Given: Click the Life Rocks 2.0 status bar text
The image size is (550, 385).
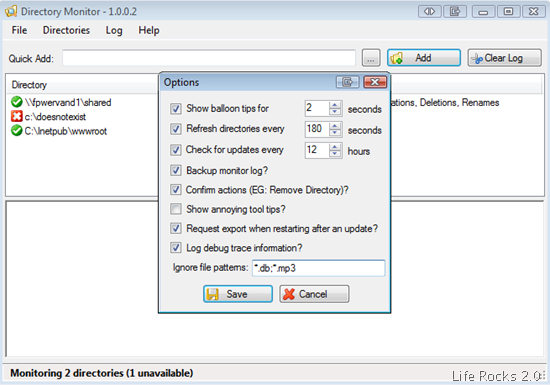Looking at the screenshot, I should tap(496, 376).
